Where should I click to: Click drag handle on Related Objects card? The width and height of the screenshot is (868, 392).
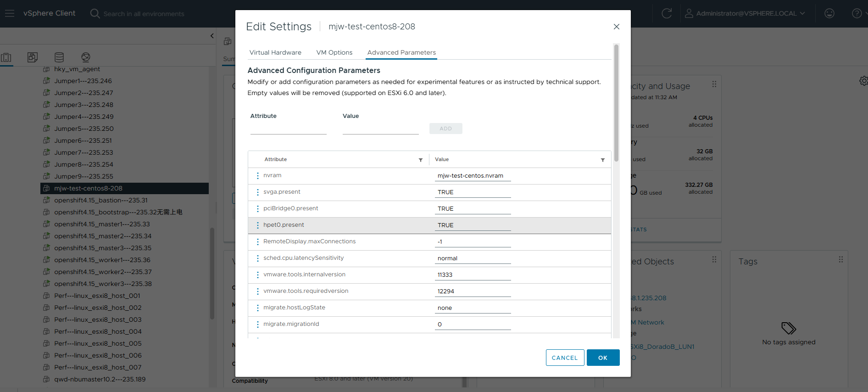(714, 259)
